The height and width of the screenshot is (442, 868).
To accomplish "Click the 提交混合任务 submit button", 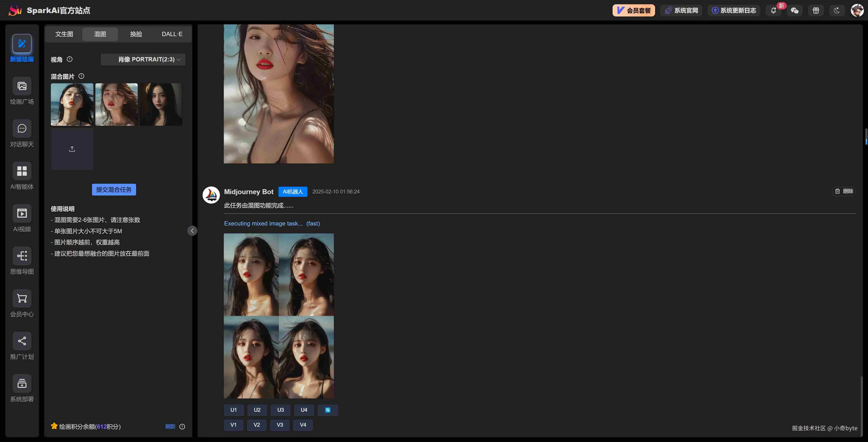I will (x=114, y=190).
